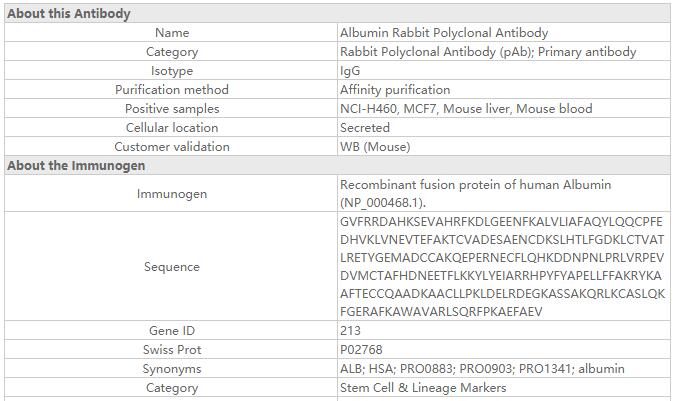Image resolution: width=686 pixels, height=401 pixels.
Task: Click the Secreted cellular location value
Action: [365, 128]
